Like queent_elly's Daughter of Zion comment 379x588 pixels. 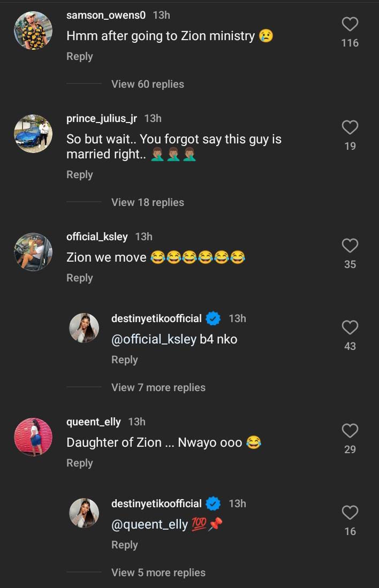point(350,431)
